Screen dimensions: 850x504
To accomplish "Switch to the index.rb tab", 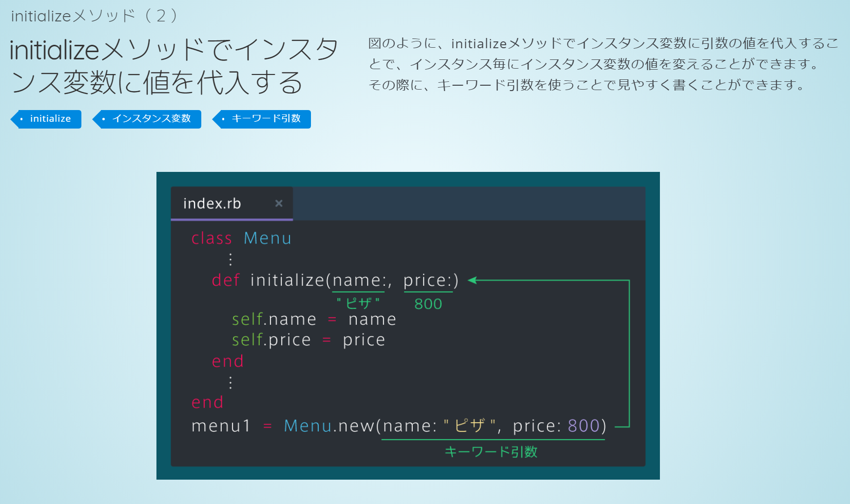I will 212,204.
